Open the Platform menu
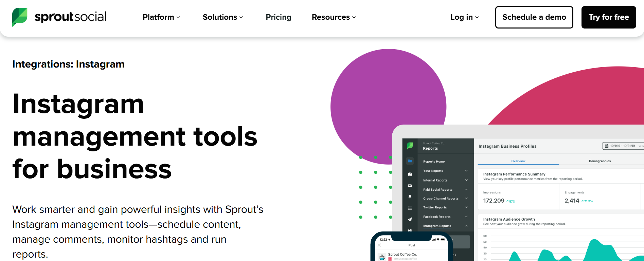Image resolution: width=644 pixels, height=261 pixels. pyautogui.click(x=161, y=17)
